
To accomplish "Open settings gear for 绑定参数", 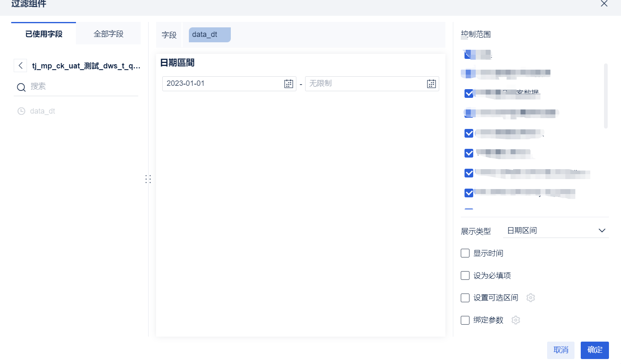I will tap(516, 320).
